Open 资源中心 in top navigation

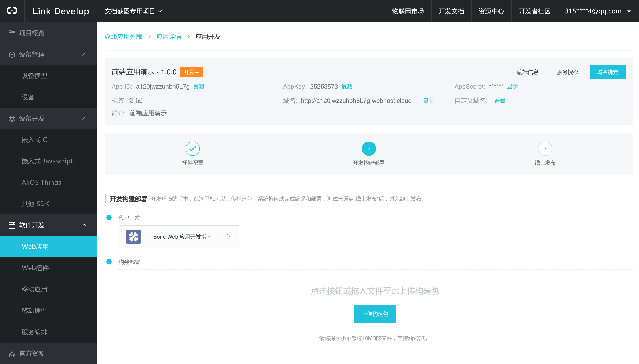(x=491, y=11)
